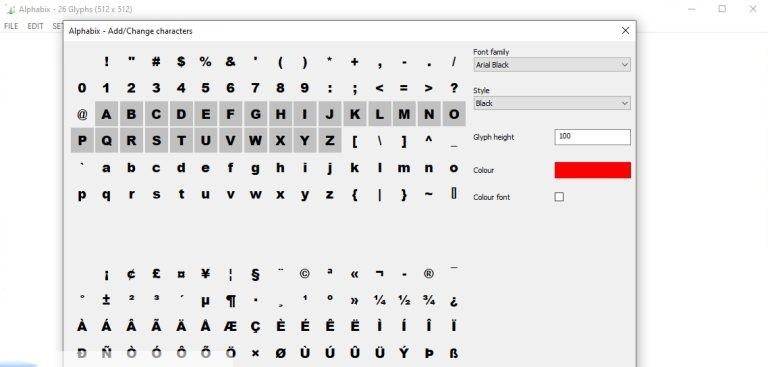The width and height of the screenshot is (768, 367).
Task: Open the FILE menu
Action: tap(11, 26)
